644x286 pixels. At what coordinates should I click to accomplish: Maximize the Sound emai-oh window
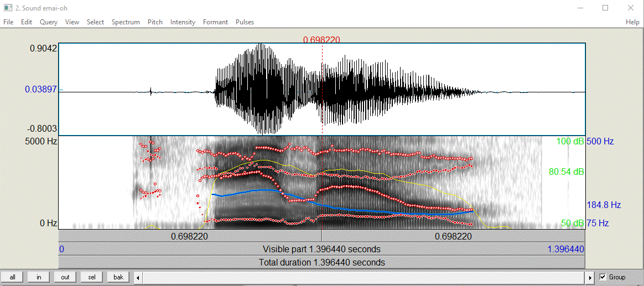click(605, 8)
